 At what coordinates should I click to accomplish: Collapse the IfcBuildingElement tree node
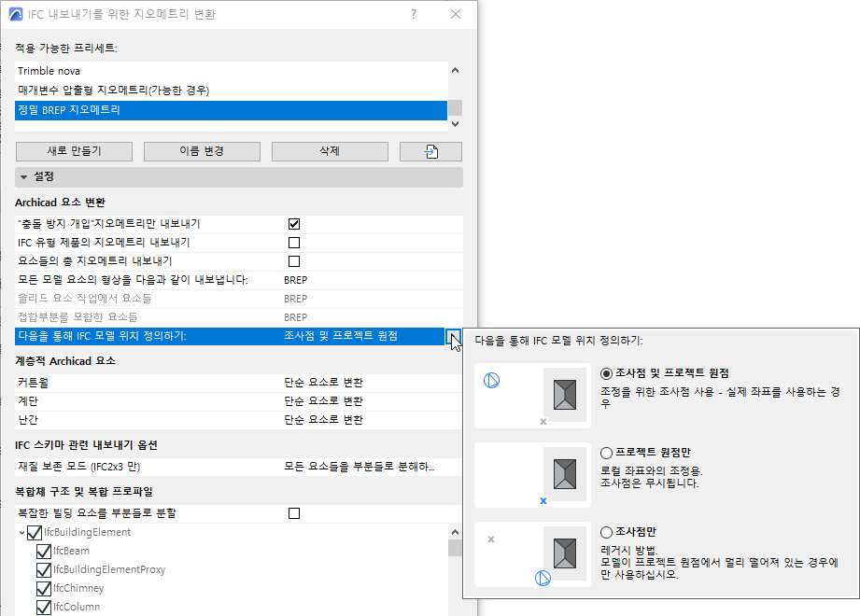pyautogui.click(x=21, y=533)
